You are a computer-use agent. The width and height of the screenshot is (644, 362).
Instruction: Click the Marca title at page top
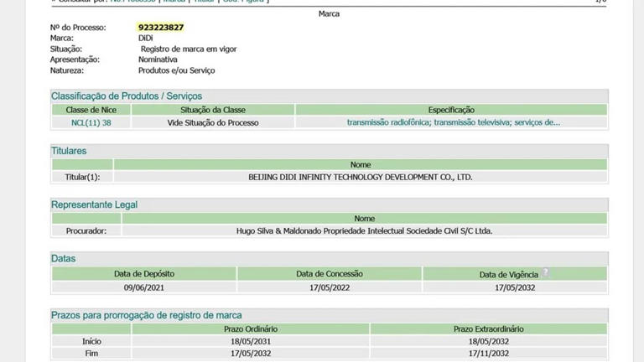[x=329, y=14]
